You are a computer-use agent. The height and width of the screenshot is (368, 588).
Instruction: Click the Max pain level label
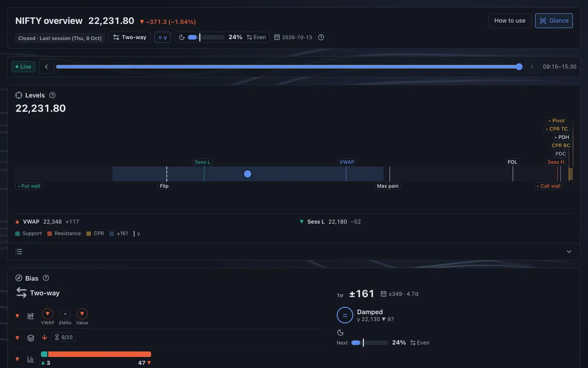pyautogui.click(x=388, y=186)
